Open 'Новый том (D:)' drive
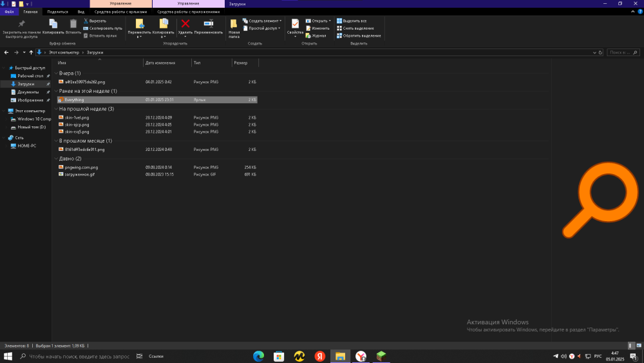Image resolution: width=644 pixels, height=363 pixels. pos(31,127)
